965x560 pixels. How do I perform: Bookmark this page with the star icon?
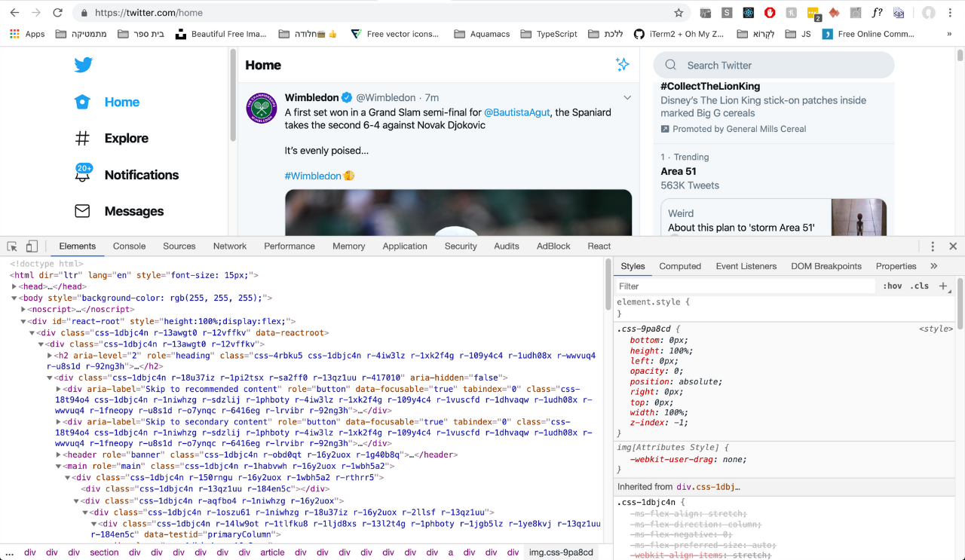(679, 13)
